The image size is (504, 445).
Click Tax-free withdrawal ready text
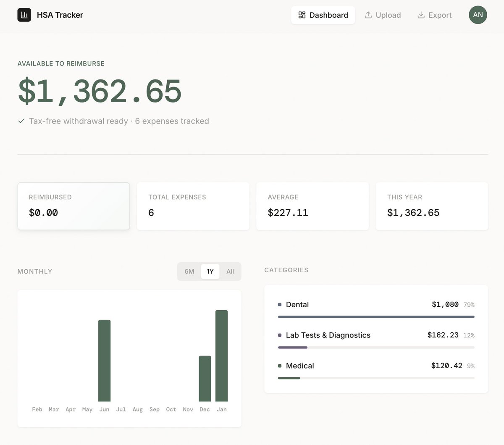click(79, 121)
